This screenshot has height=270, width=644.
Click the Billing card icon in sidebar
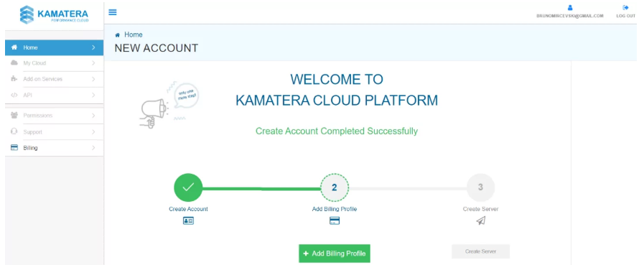(14, 148)
